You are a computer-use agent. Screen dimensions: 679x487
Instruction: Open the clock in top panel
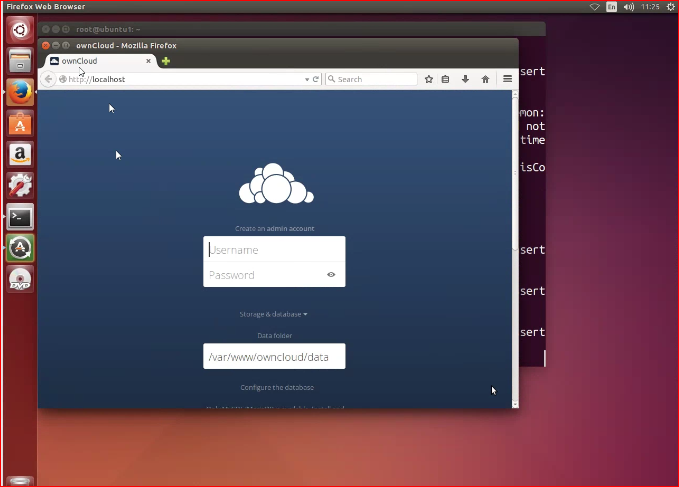pyautogui.click(x=650, y=6)
